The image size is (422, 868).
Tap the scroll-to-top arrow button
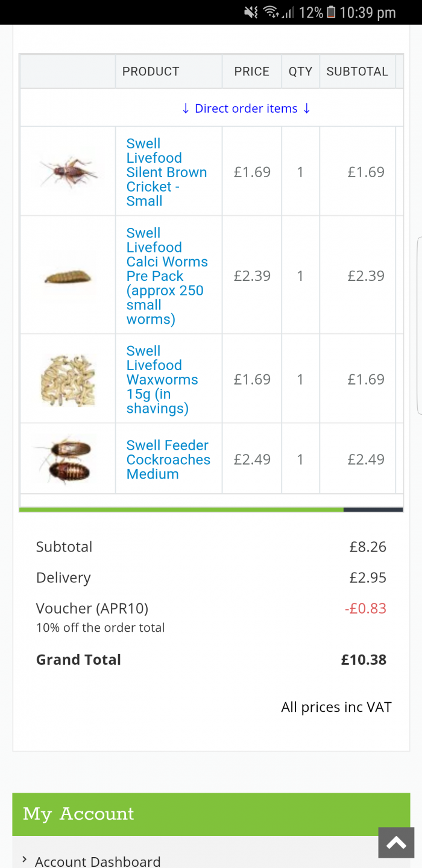396,843
